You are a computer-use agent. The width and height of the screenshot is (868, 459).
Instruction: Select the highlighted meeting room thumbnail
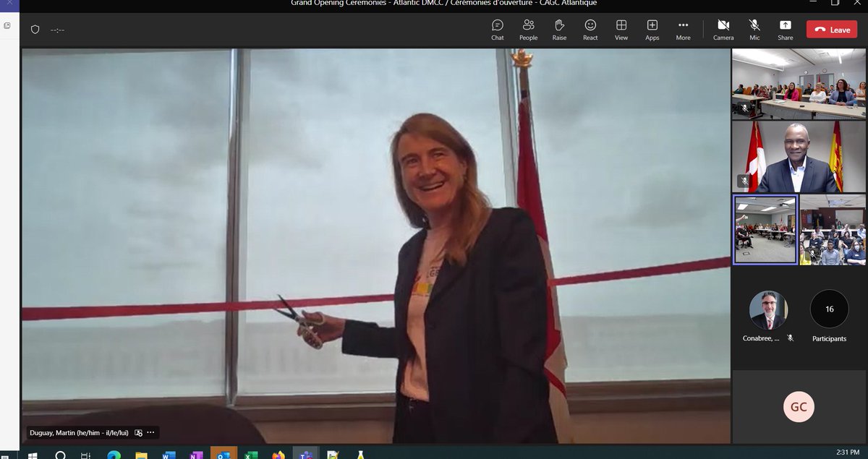tap(765, 230)
